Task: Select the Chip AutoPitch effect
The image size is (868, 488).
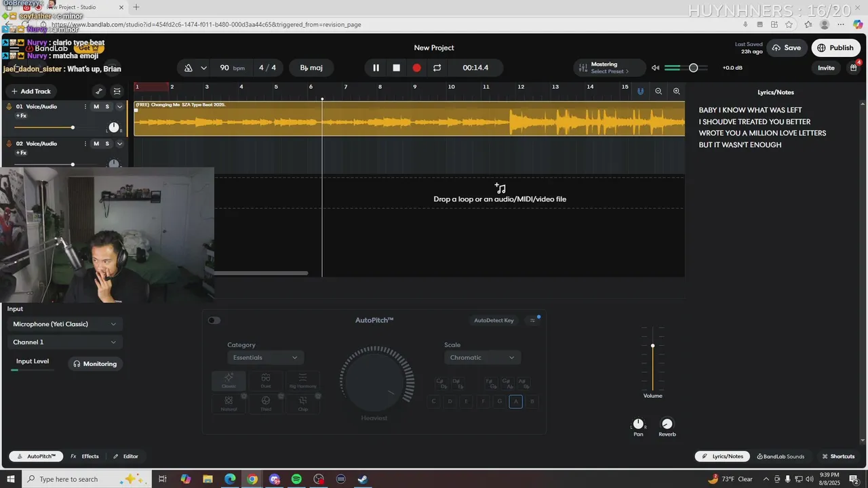Action: coord(302,403)
